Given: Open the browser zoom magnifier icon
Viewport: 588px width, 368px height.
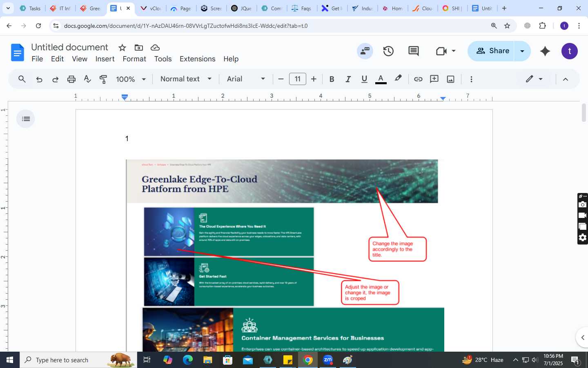Looking at the screenshot, I should click(494, 26).
